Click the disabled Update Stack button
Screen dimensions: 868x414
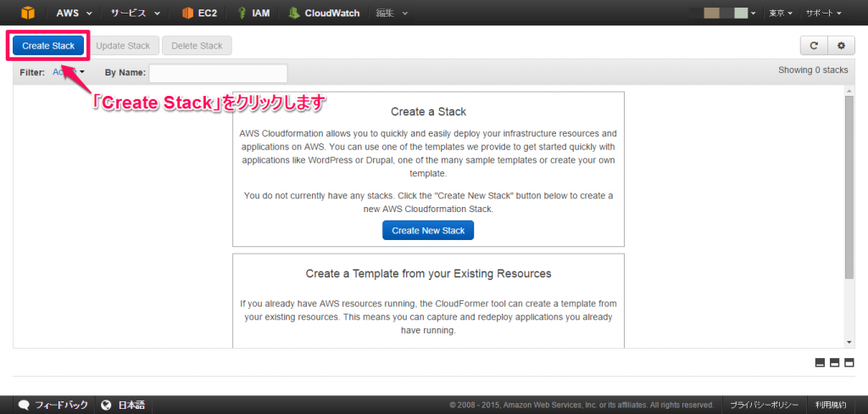[x=123, y=46]
